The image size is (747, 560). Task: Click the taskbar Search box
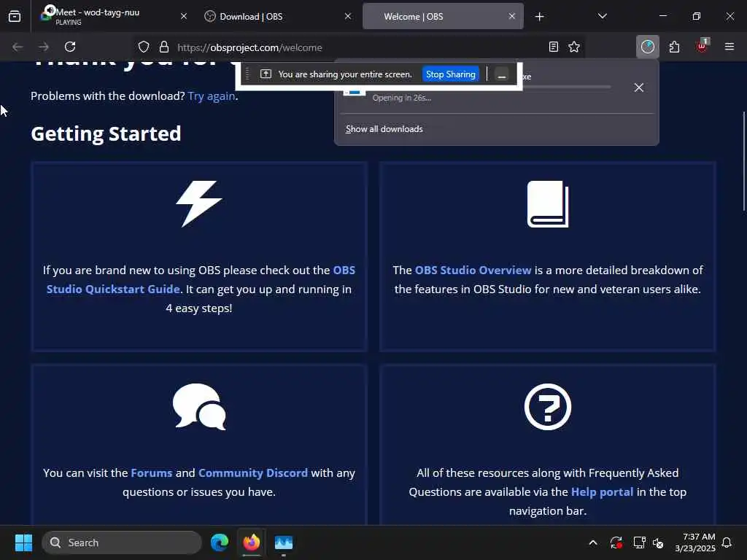tap(122, 542)
